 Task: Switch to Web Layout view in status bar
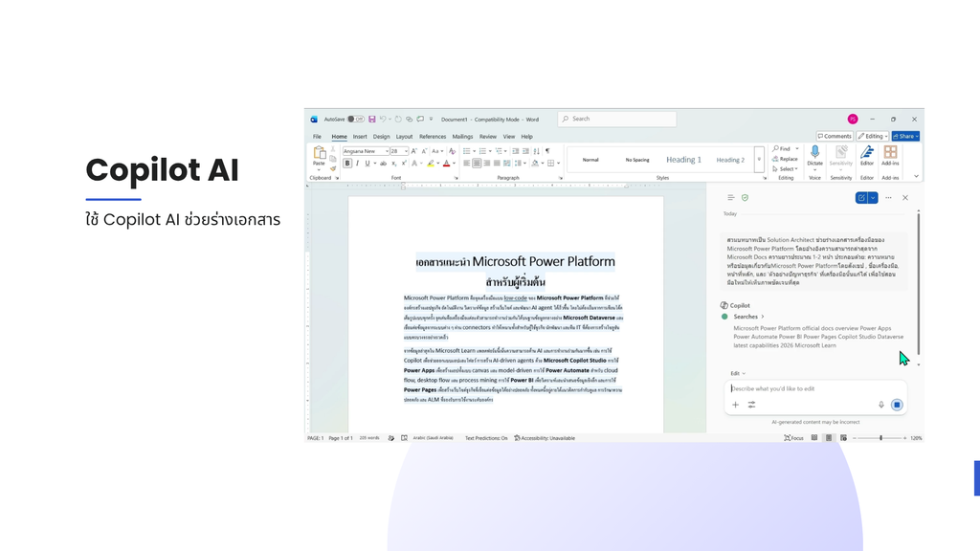[843, 438]
